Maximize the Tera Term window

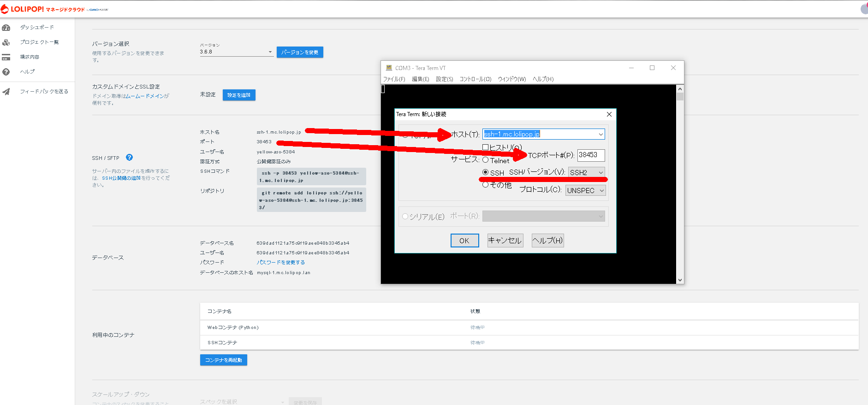tap(652, 68)
